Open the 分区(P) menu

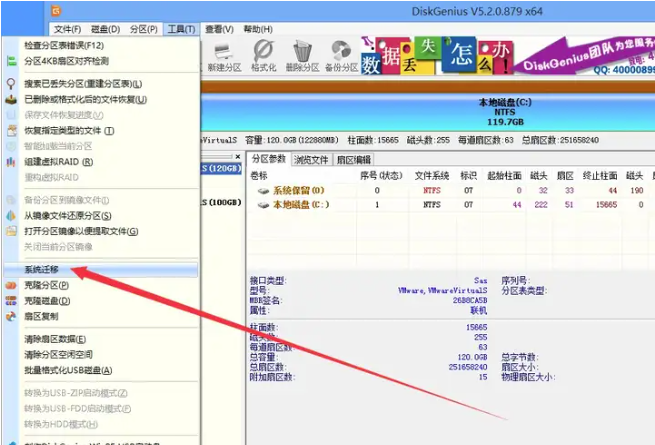pos(143,29)
